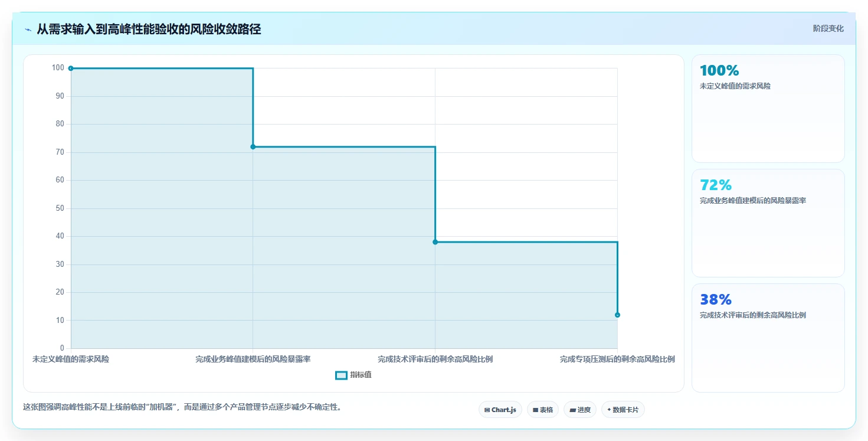Select the last data point at value 12
Viewport: 868px width, 441px height.
tap(617, 315)
